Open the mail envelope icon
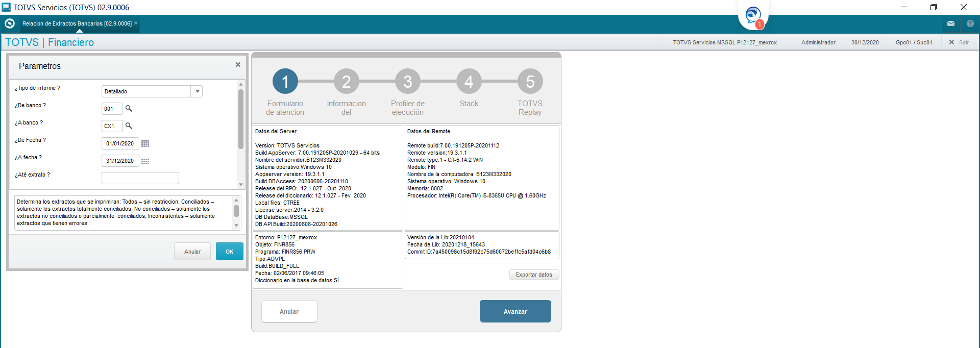Viewport: 980px width, 348px height. [x=951, y=23]
